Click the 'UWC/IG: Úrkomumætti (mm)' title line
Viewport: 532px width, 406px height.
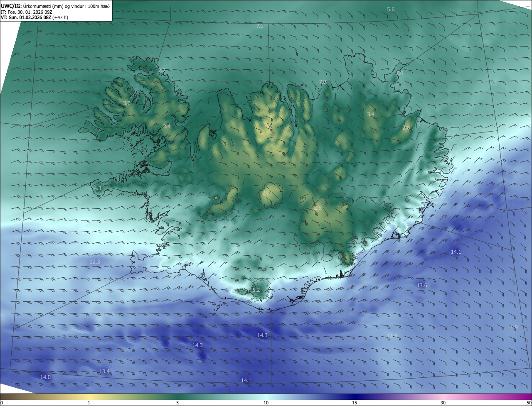point(55,6)
